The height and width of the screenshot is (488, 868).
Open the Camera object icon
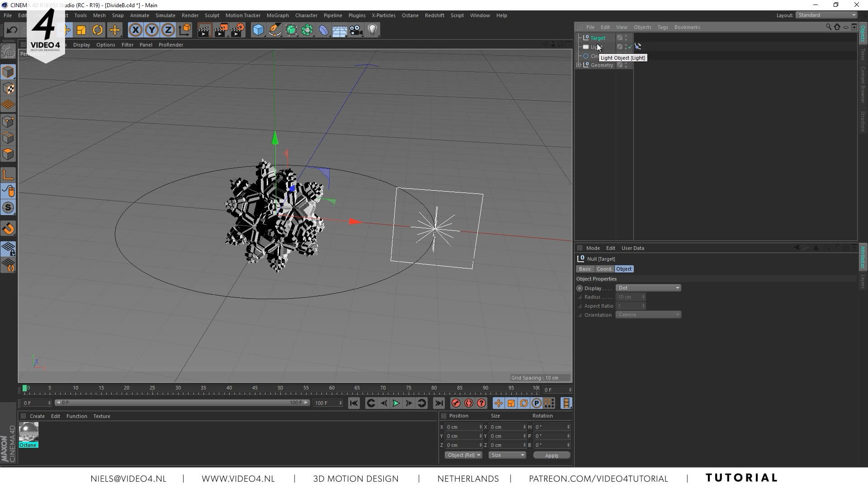(x=356, y=30)
